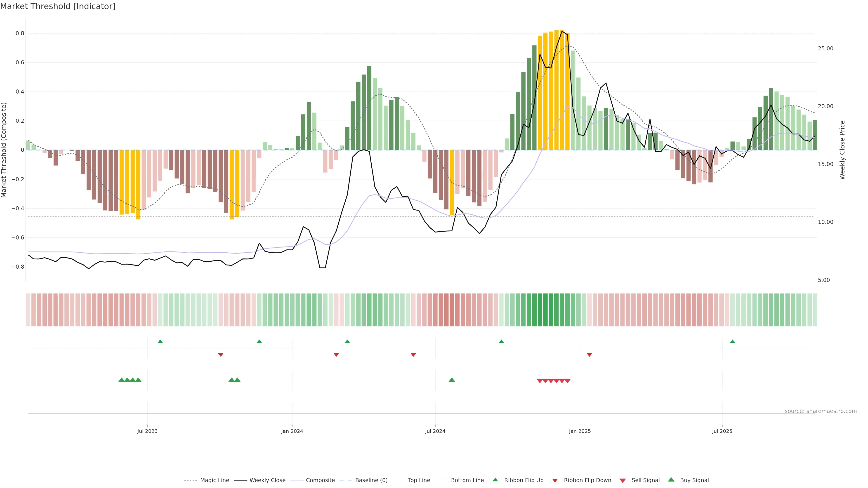Toggle the Weekly Close legend entry

click(x=267, y=480)
